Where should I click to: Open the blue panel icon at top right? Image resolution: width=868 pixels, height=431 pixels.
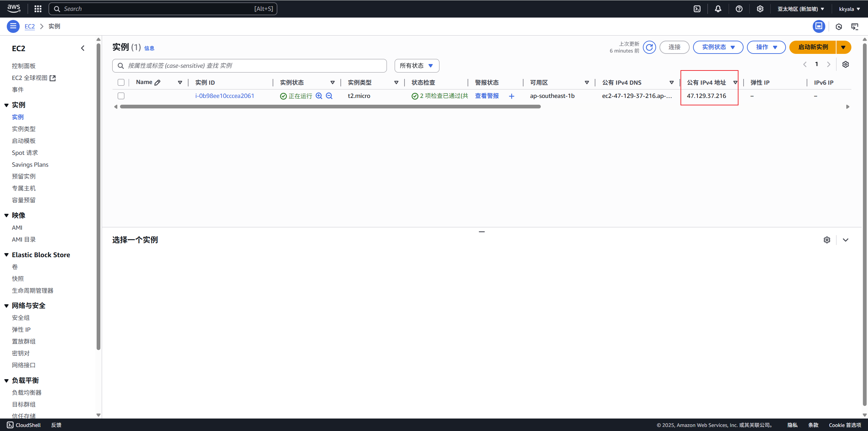tap(819, 26)
